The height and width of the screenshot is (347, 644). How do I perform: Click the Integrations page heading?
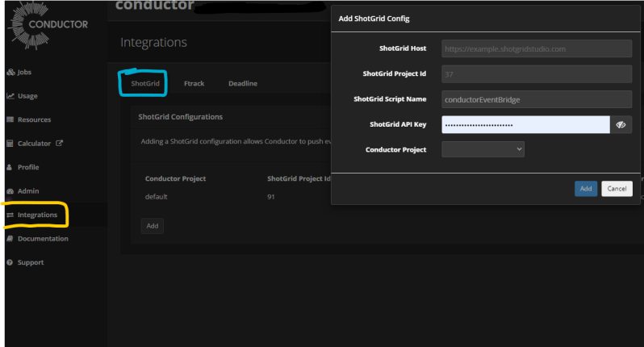pos(153,42)
